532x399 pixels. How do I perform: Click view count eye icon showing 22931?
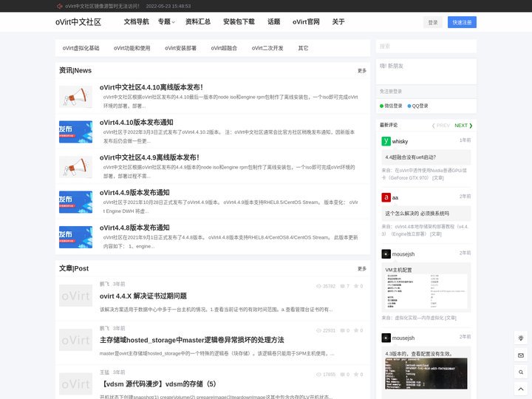[x=318, y=330]
